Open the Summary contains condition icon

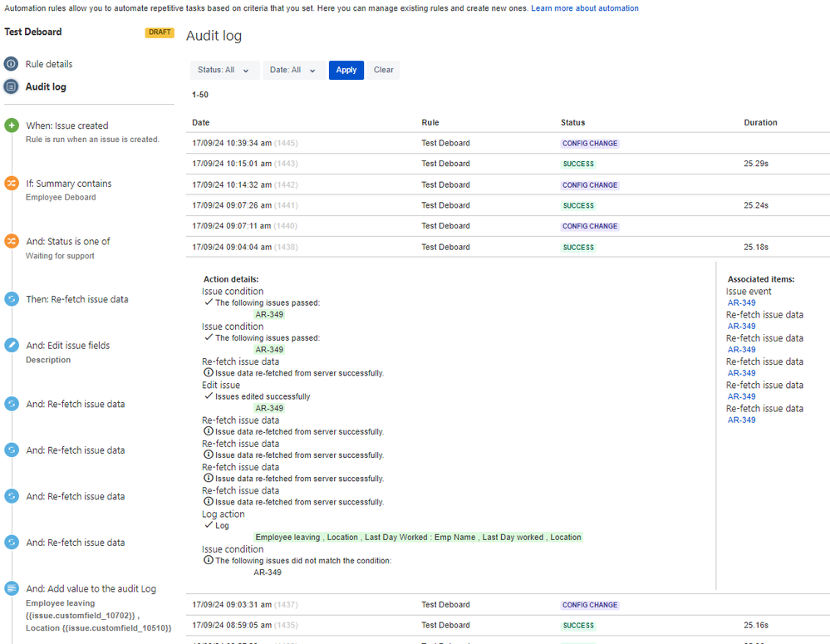pyautogui.click(x=12, y=184)
